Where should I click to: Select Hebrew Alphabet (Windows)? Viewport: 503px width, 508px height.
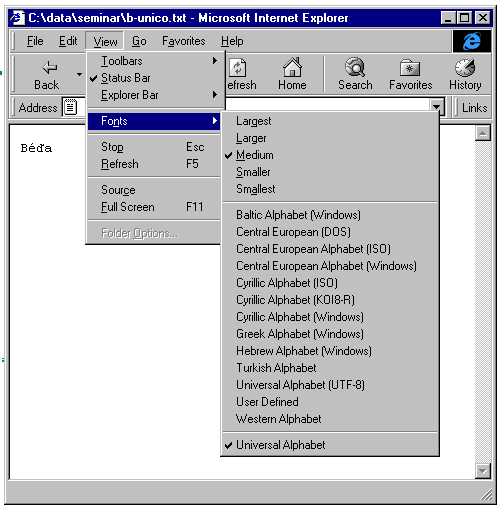pyautogui.click(x=330, y=351)
